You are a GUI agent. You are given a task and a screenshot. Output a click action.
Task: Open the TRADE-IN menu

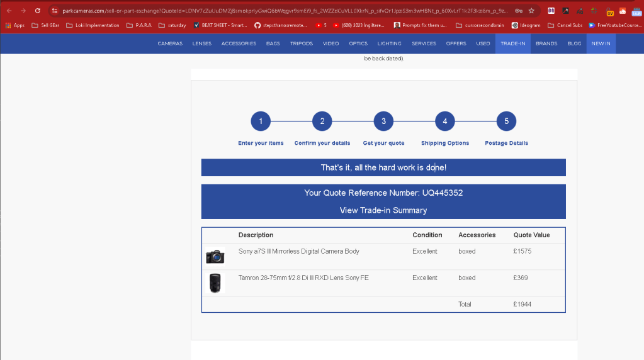512,43
